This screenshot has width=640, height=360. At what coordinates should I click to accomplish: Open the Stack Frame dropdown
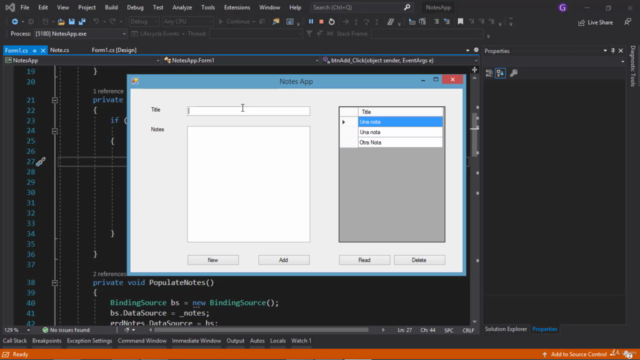click(x=427, y=34)
